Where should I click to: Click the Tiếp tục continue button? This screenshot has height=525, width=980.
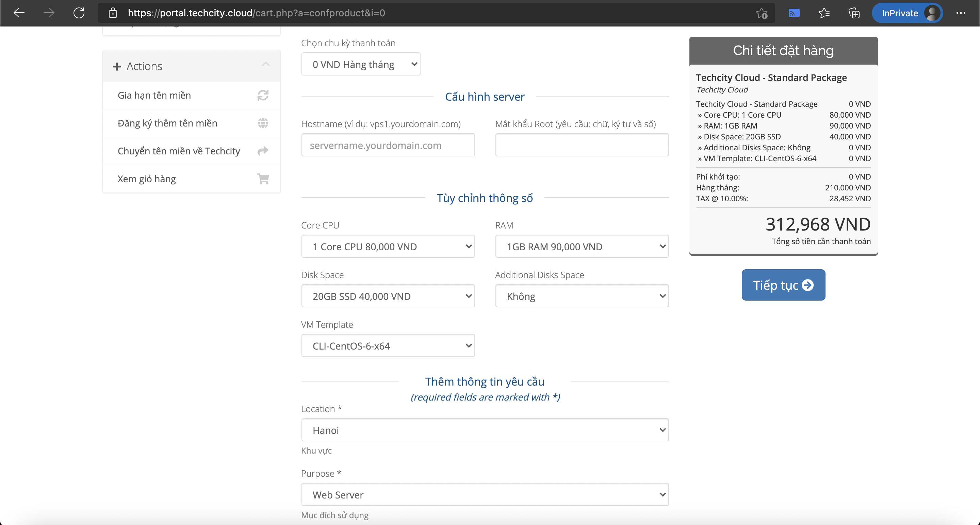[x=783, y=285]
